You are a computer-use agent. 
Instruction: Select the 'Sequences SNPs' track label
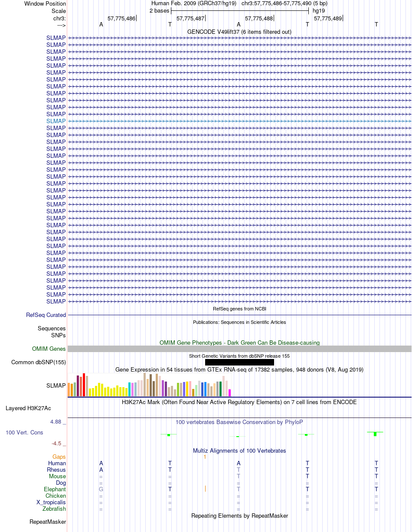pos(52,332)
